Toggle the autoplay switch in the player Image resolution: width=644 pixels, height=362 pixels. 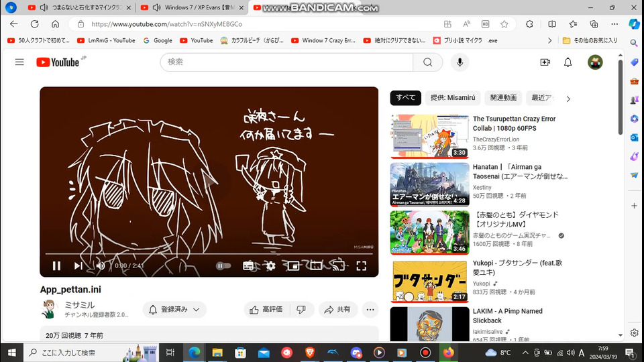(x=223, y=266)
